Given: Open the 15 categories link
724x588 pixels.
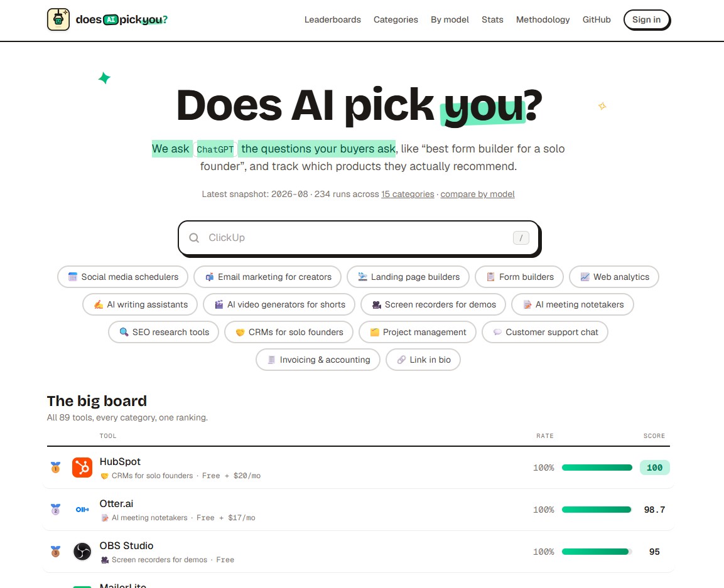Looking at the screenshot, I should 408,195.
